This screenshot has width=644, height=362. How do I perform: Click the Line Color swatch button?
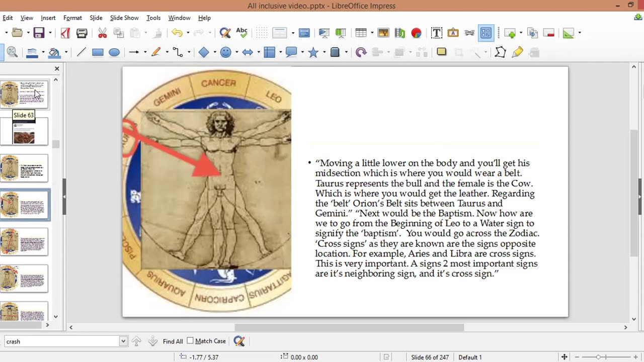click(32, 52)
